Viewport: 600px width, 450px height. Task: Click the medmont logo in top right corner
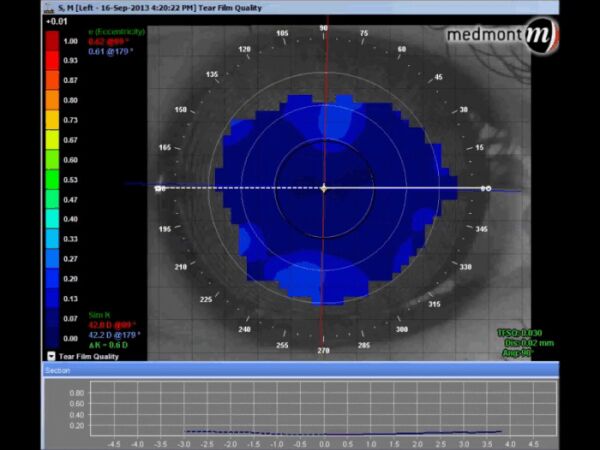pos(502,36)
